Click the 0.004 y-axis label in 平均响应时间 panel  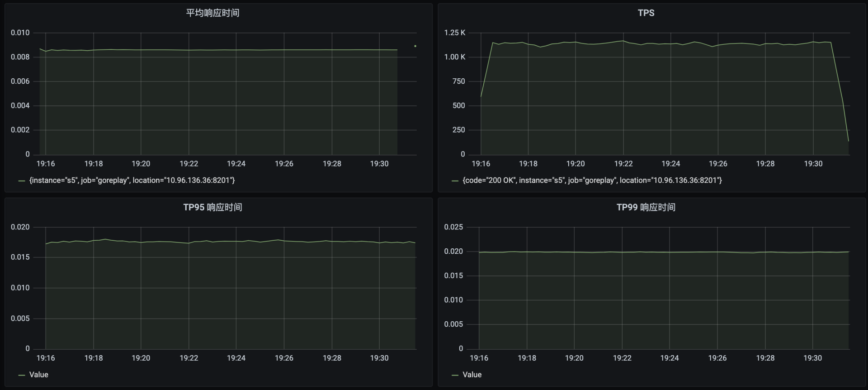pos(20,105)
